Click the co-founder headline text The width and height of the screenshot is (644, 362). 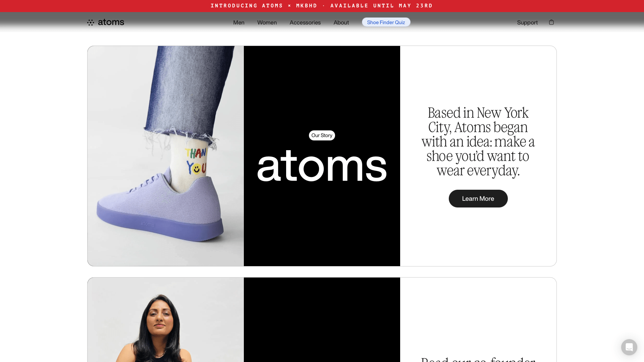click(478, 359)
